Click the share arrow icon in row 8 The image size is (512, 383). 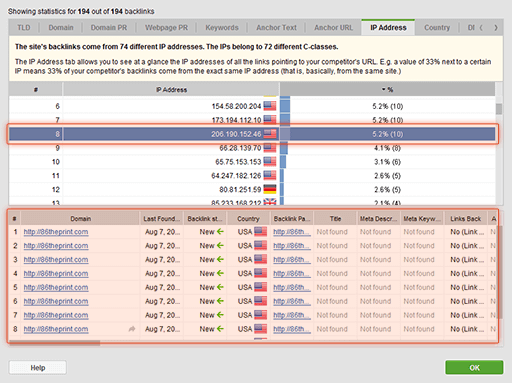coord(132,329)
